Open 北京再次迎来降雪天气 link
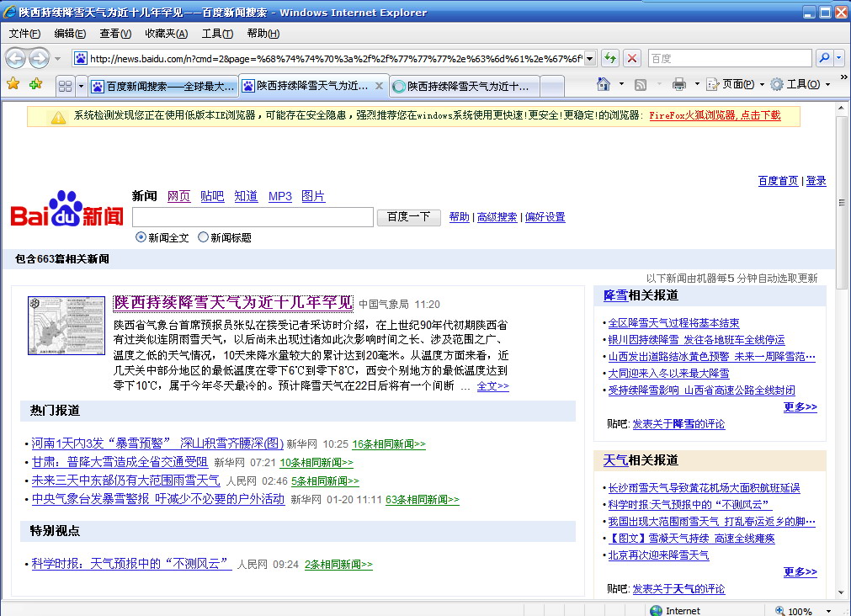Screen dimensions: 851x616 pos(658,555)
